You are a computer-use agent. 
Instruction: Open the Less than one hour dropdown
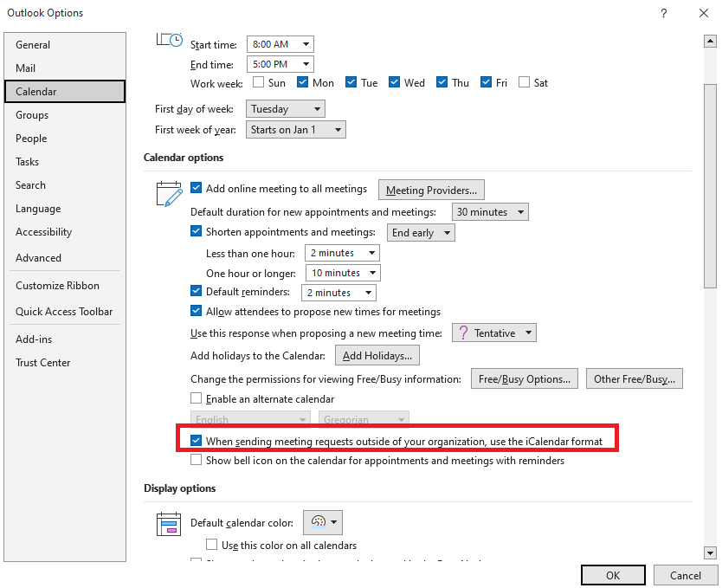click(342, 253)
